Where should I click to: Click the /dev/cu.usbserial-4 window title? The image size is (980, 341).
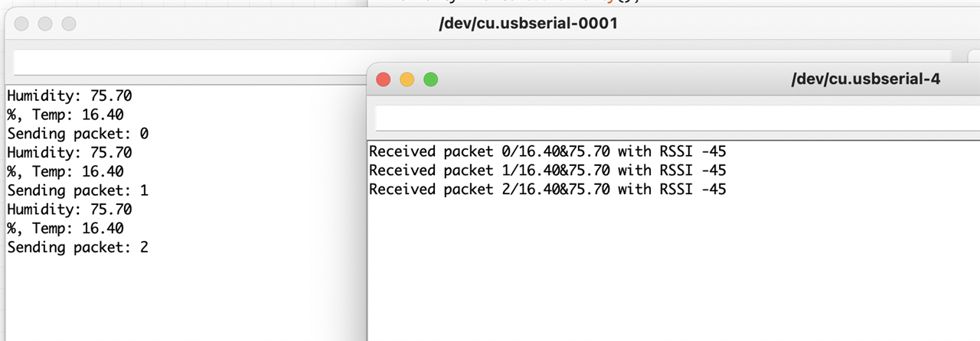pyautogui.click(x=865, y=79)
